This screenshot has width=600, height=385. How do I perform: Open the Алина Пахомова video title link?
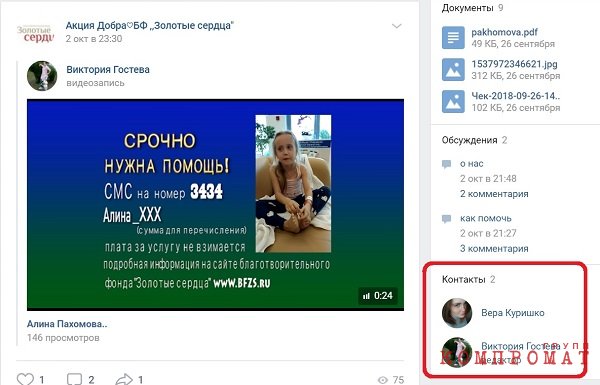click(x=67, y=324)
